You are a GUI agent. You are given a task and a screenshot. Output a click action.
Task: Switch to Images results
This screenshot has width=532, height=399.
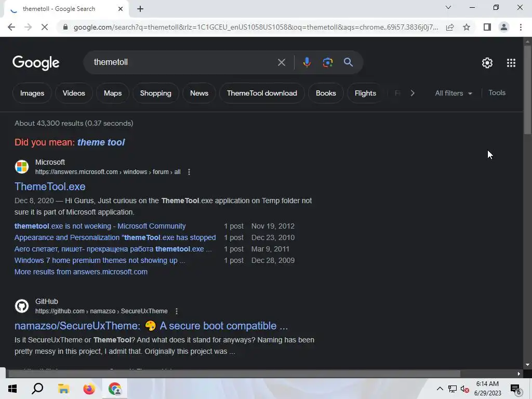32,93
